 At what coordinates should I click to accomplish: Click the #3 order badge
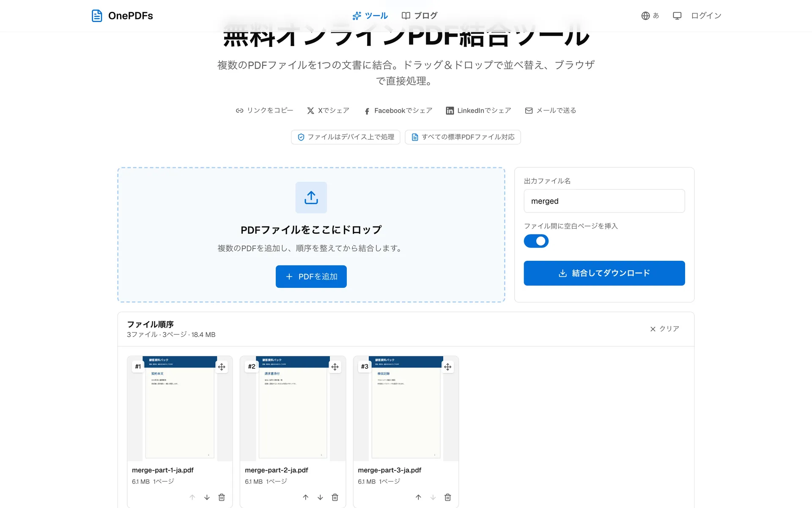[x=365, y=367]
